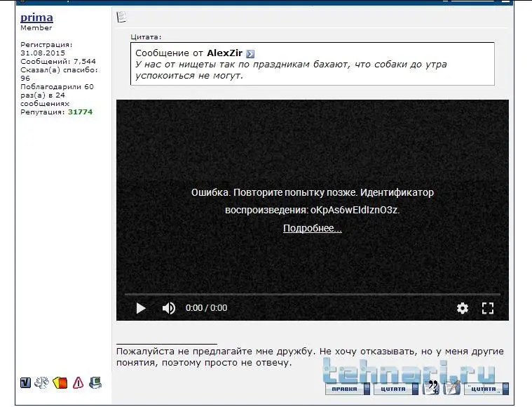The width and height of the screenshot is (532, 407).
Task: Open prima's user profile link
Action: [x=36, y=18]
